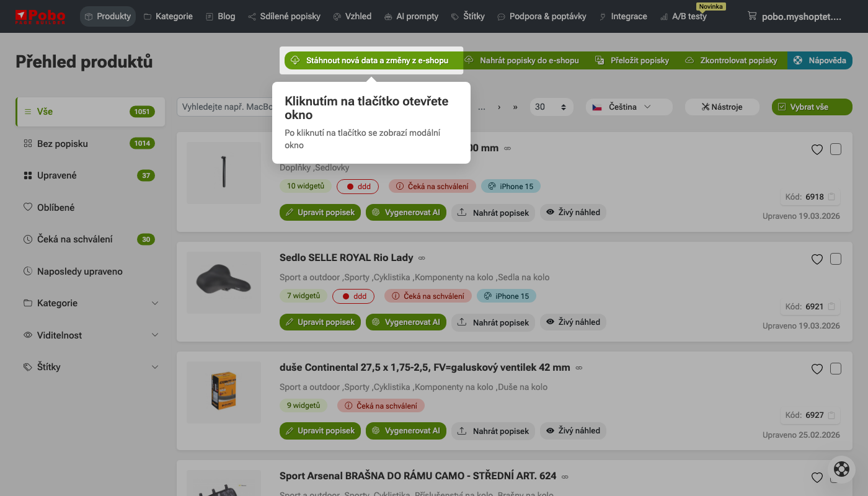Filter Upravené products
The width and height of the screenshot is (868, 496).
[91, 175]
